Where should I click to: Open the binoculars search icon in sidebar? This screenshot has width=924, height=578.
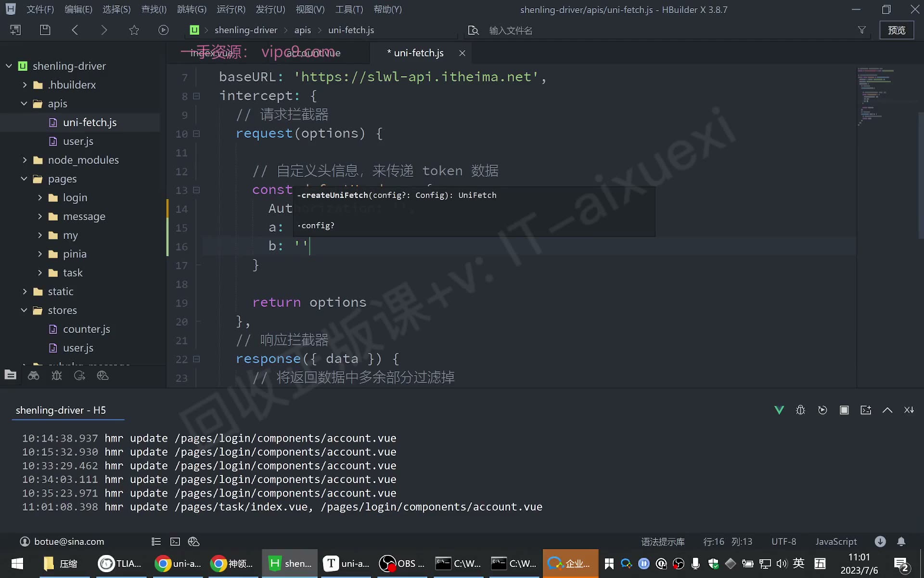(34, 376)
